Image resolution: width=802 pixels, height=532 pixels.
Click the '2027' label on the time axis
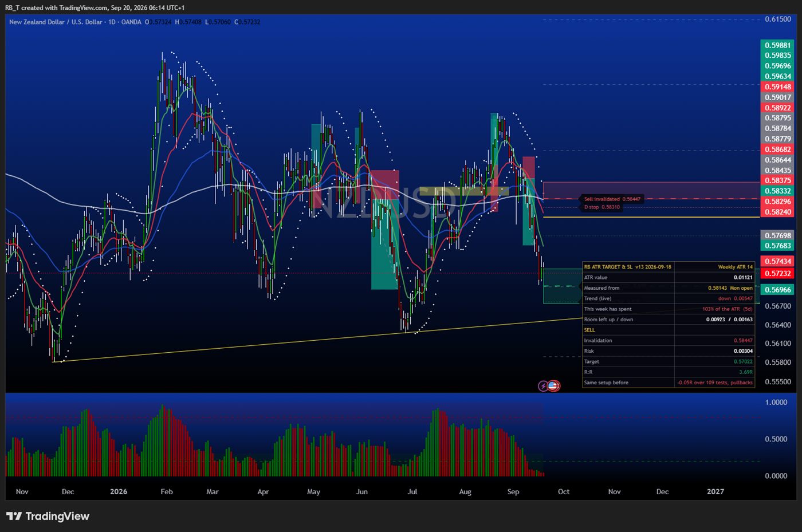pyautogui.click(x=715, y=491)
